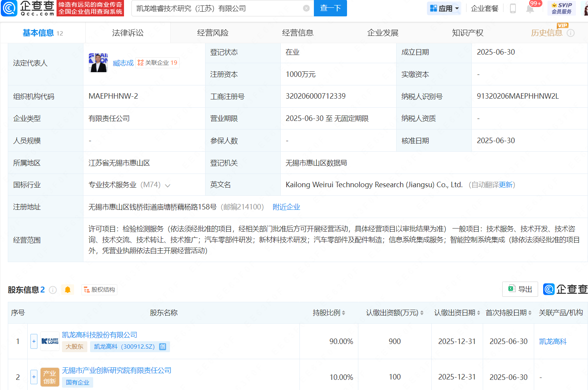
Task: Select English name Kailong Weirui Technology
Action: 374,185
